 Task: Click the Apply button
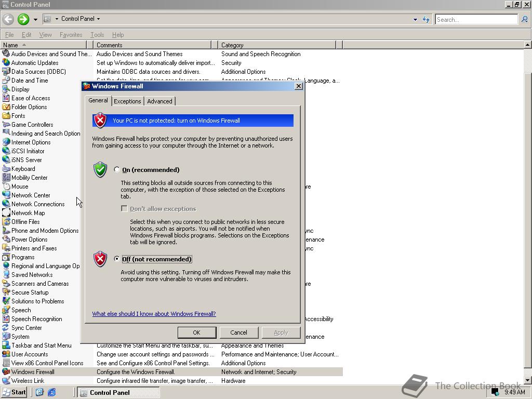[x=281, y=332]
